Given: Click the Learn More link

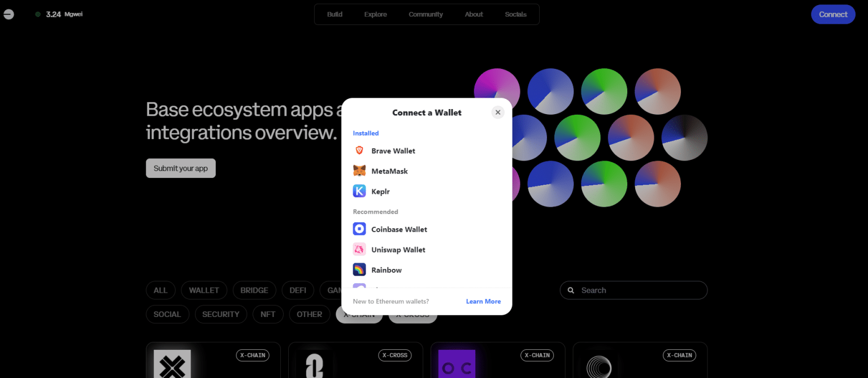Looking at the screenshot, I should click(483, 301).
